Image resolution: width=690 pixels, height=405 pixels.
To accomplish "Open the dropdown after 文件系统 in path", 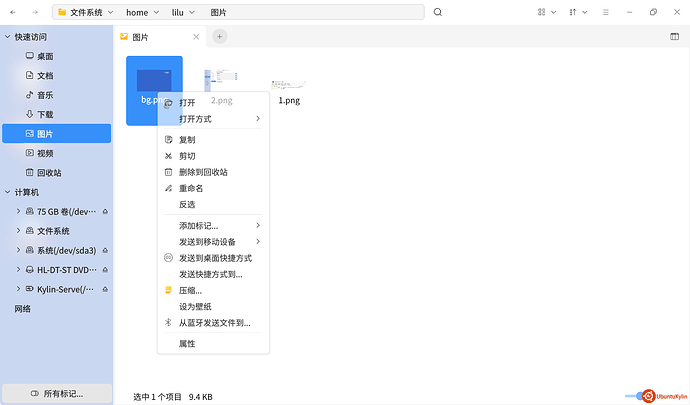I will click(x=110, y=12).
